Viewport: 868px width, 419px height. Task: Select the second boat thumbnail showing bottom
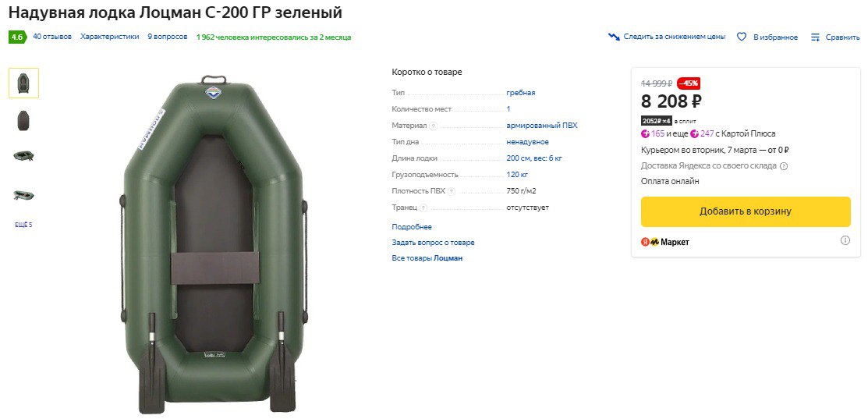point(23,120)
